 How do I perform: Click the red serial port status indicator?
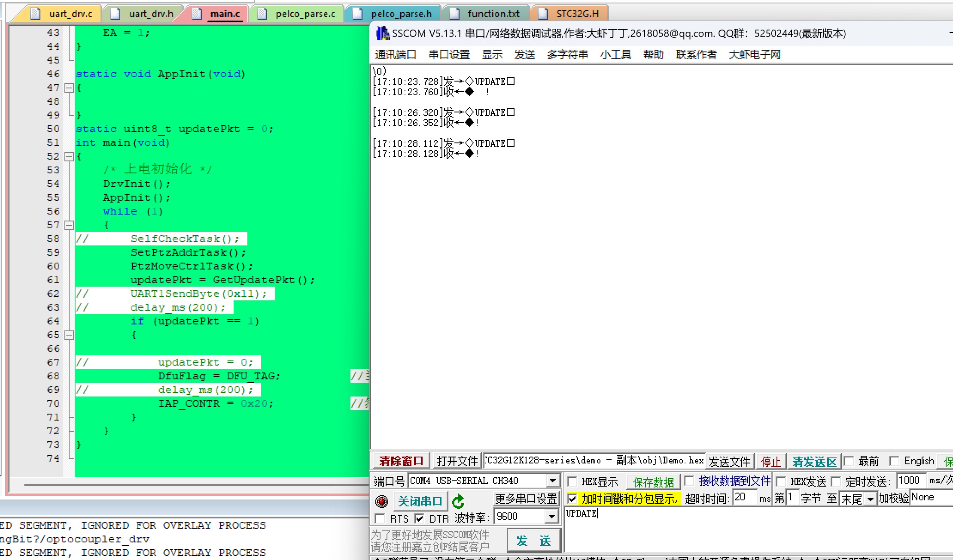(x=381, y=501)
